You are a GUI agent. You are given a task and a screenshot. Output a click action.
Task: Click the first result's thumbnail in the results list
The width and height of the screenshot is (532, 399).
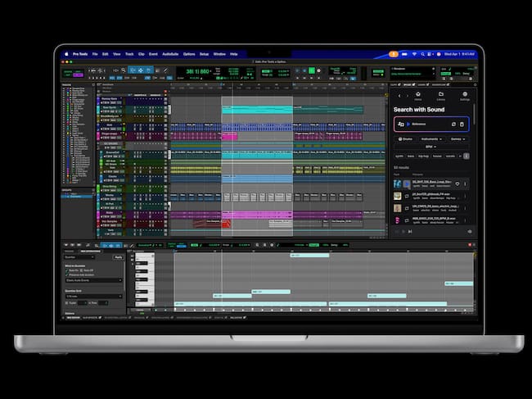point(398,184)
